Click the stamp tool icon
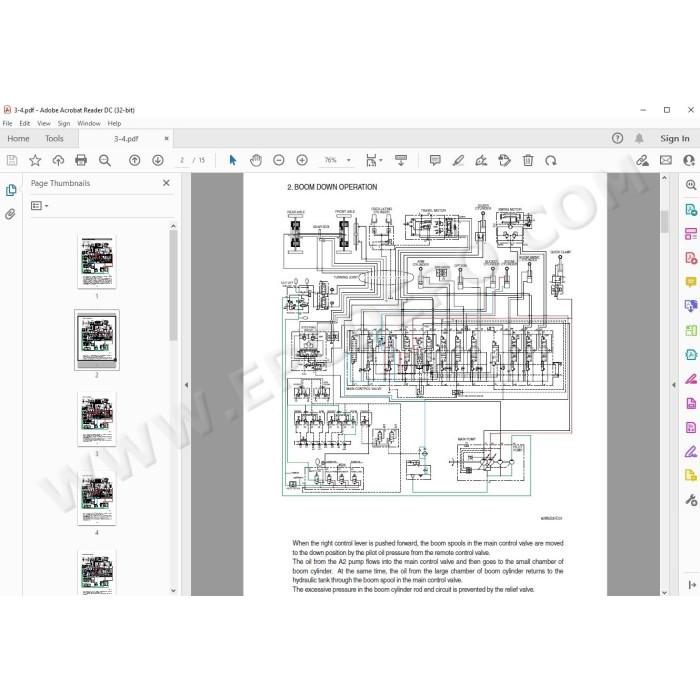 pyautogui.click(x=504, y=160)
